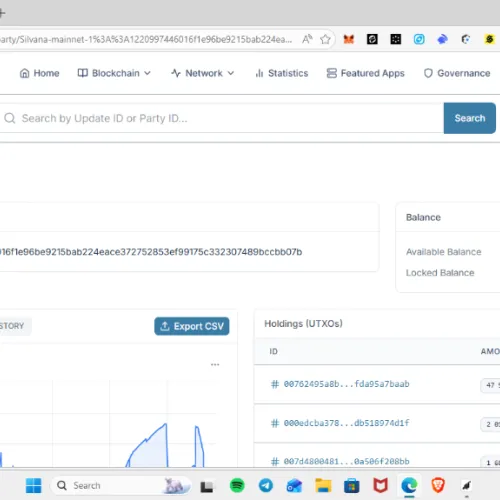Focus the Update ID or Party ID search field

click(x=222, y=118)
